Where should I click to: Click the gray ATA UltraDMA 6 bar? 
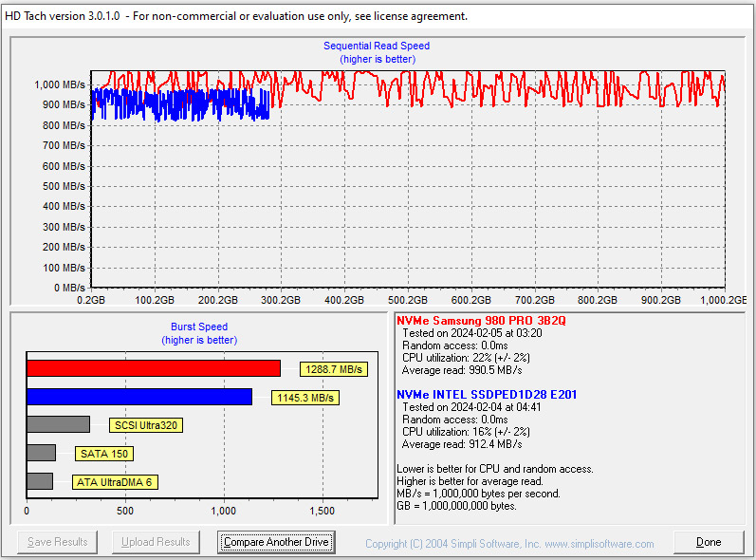pos(40,481)
